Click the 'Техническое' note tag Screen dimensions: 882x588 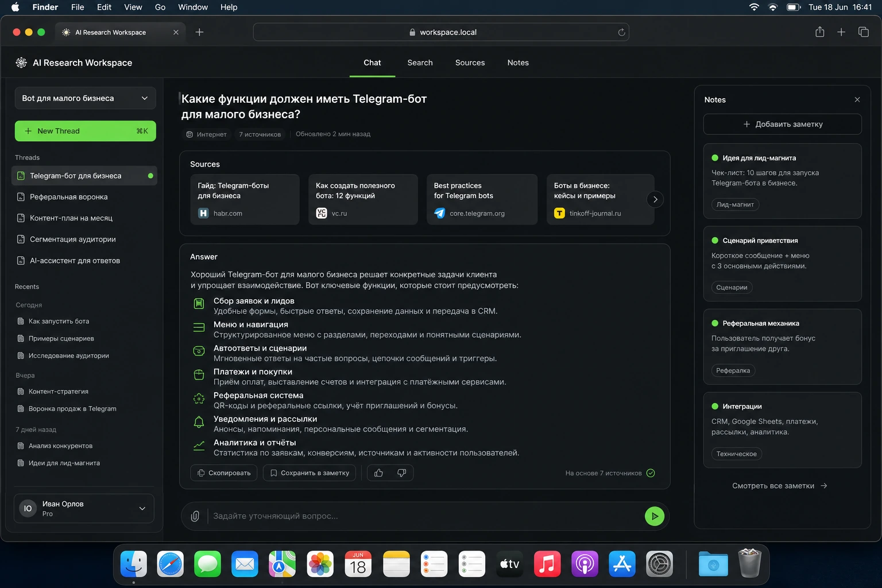click(736, 454)
